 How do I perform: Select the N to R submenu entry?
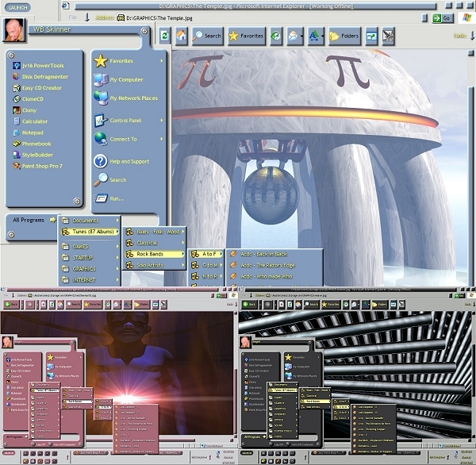[x=207, y=276]
